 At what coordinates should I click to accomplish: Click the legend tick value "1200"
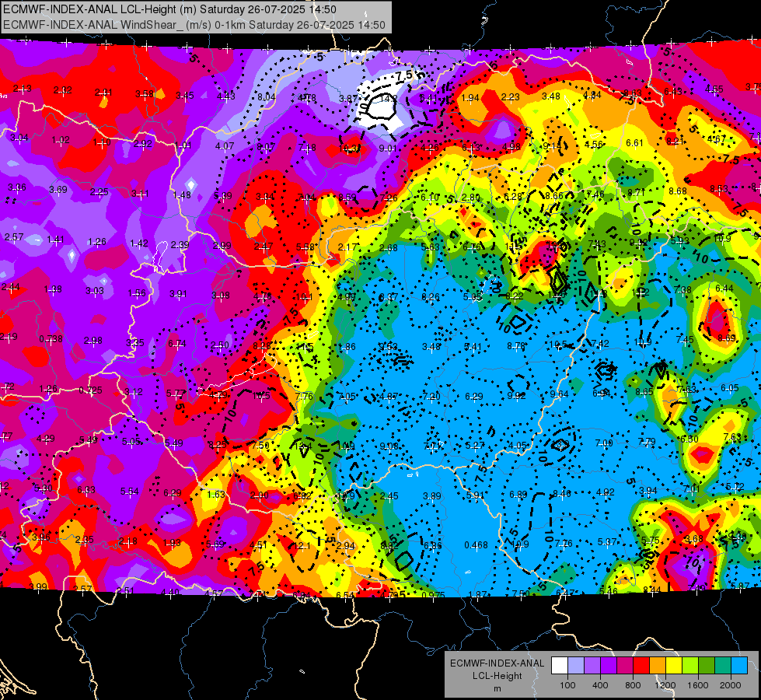pyautogui.click(x=665, y=685)
